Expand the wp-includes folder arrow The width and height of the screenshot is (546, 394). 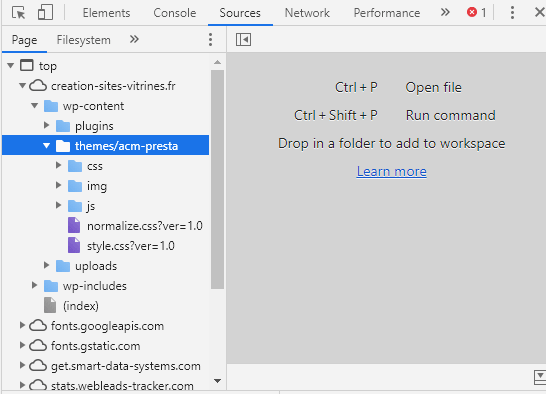point(34,285)
